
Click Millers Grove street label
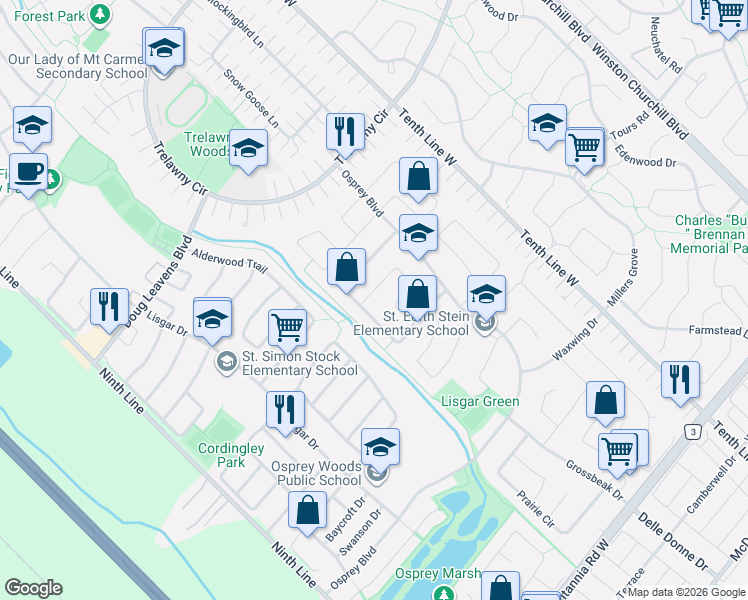[623, 278]
